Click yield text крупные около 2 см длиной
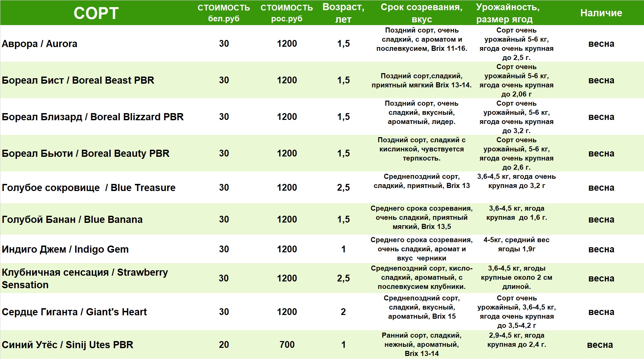Viewport: 644px width, 359px height. pyautogui.click(x=516, y=277)
